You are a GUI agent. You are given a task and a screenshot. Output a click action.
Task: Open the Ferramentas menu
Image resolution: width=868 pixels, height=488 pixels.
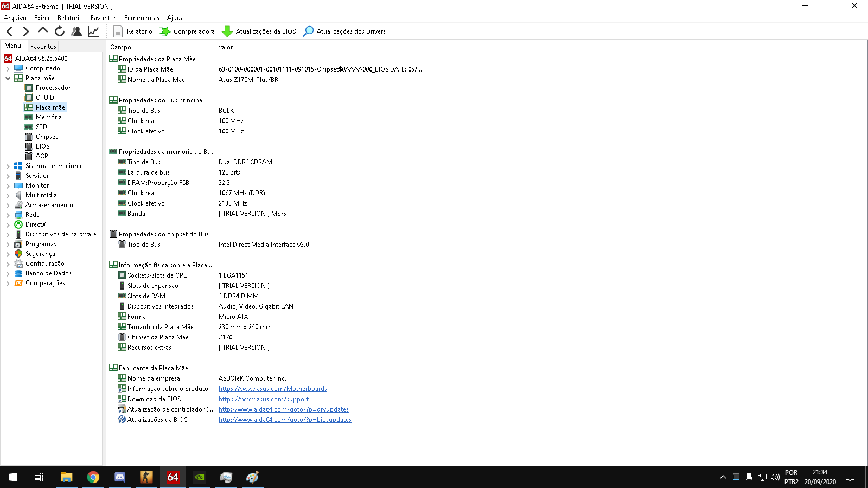[142, 18]
